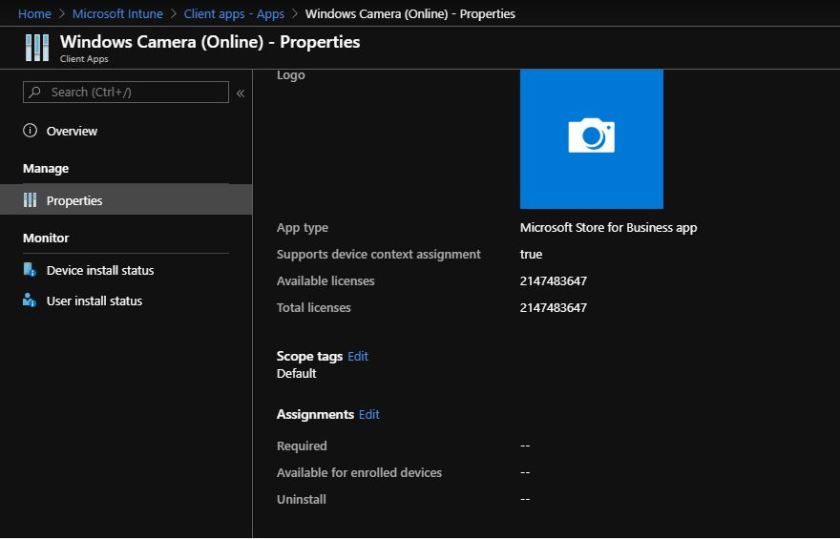The image size is (840, 539).
Task: Open User install status page
Action: pos(94,301)
